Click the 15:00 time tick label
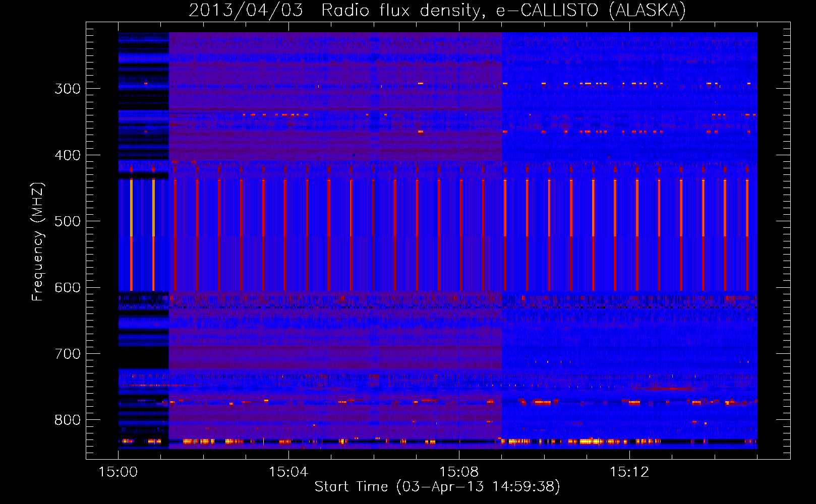The image size is (816, 504). [118, 472]
